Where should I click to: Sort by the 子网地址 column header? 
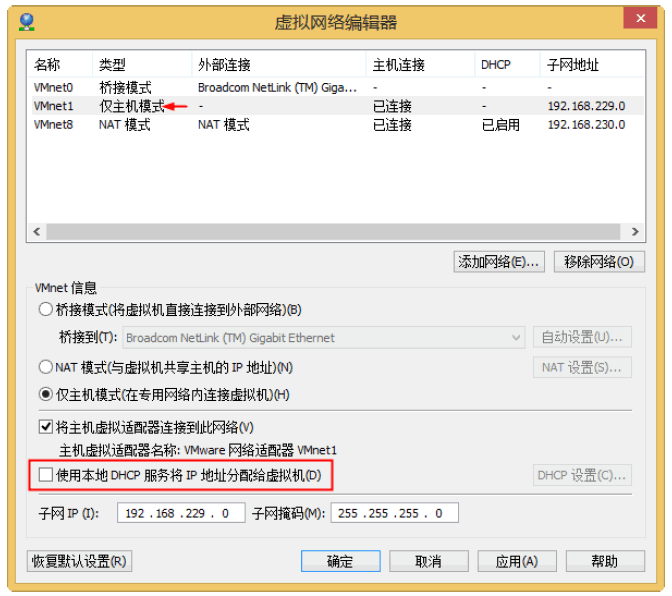pyautogui.click(x=592, y=65)
